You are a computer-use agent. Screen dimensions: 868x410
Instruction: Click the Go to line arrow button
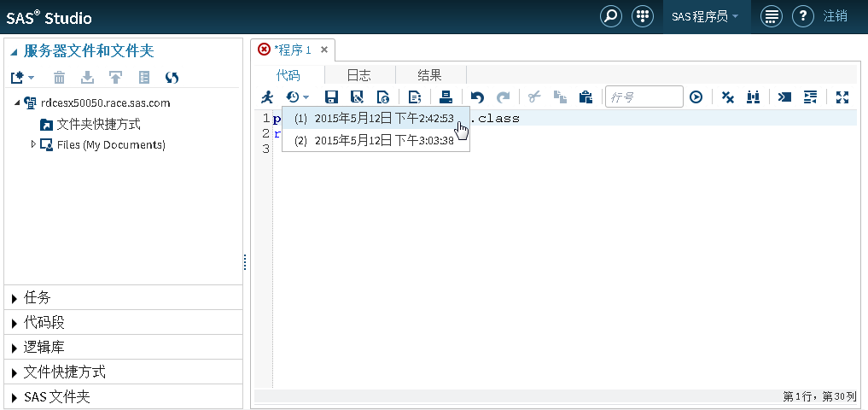click(696, 97)
